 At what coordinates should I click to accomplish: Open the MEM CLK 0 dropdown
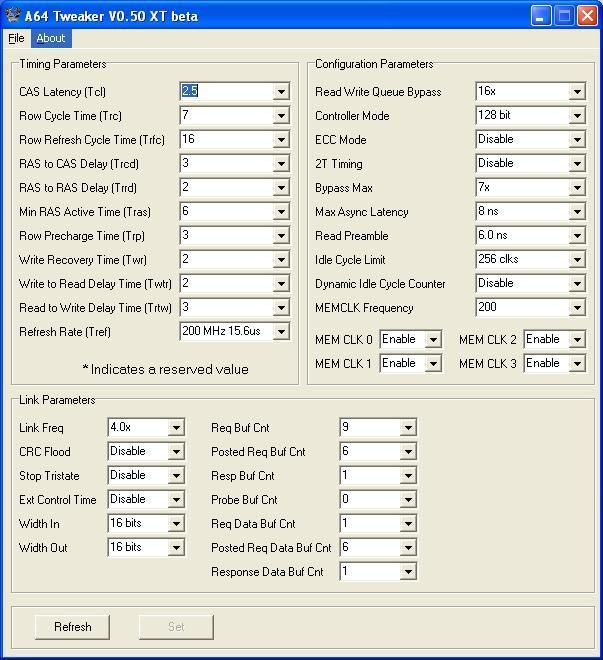(433, 340)
